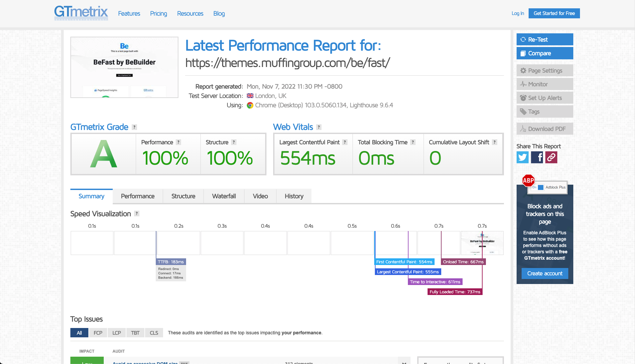
Task: Click the 0ms Total Blocking Time value
Action: (376, 158)
